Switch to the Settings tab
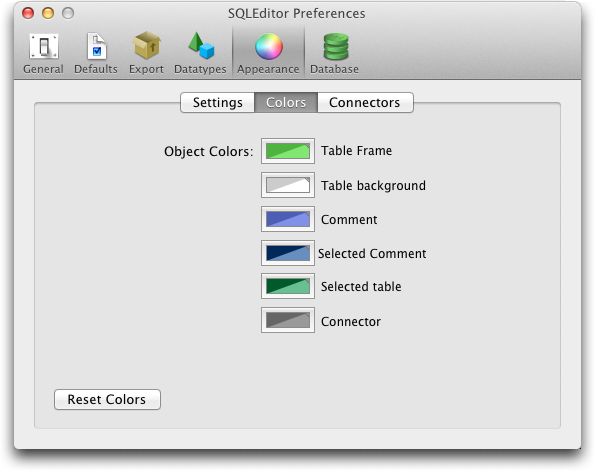The image size is (595, 472). pyautogui.click(x=217, y=102)
